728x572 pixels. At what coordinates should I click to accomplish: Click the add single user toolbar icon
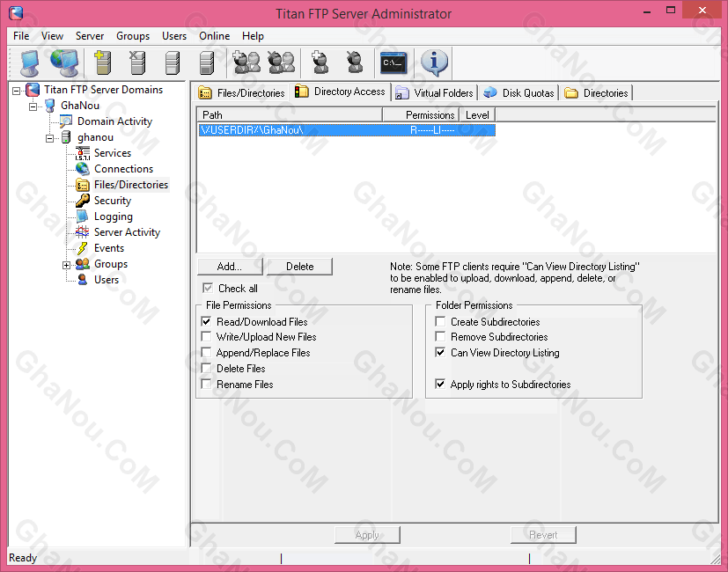[320, 62]
